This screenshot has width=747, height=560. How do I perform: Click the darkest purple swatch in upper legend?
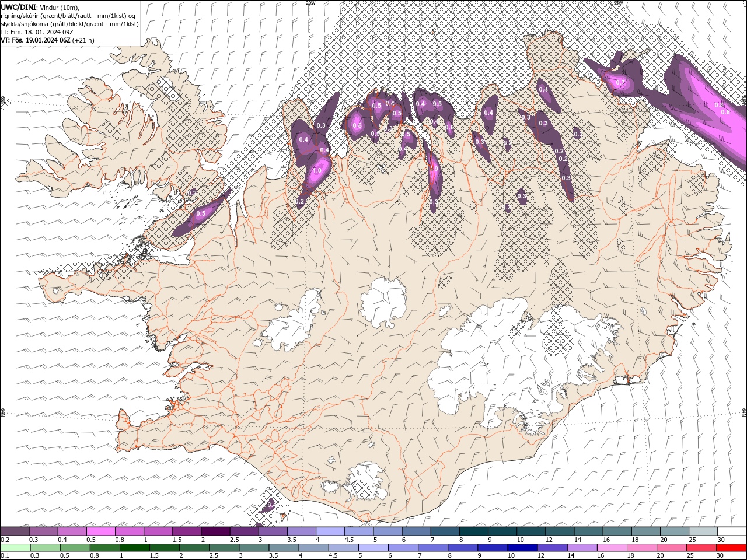[215, 531]
